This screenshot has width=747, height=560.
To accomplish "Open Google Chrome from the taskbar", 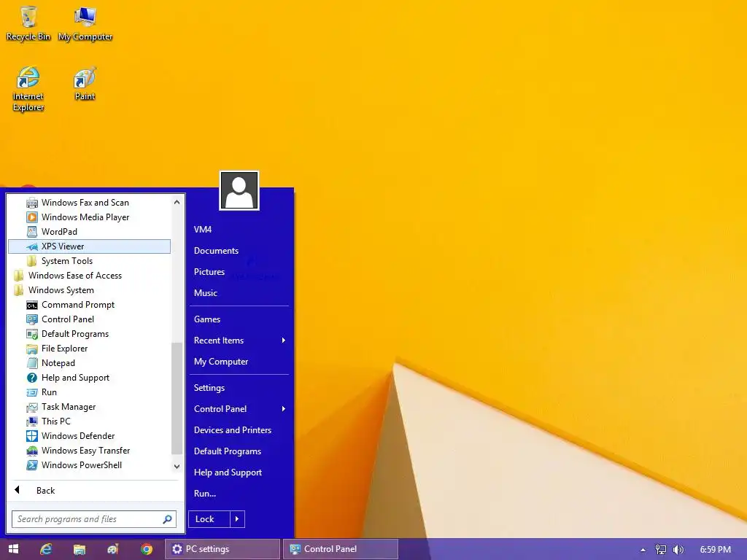I will coord(147,549).
